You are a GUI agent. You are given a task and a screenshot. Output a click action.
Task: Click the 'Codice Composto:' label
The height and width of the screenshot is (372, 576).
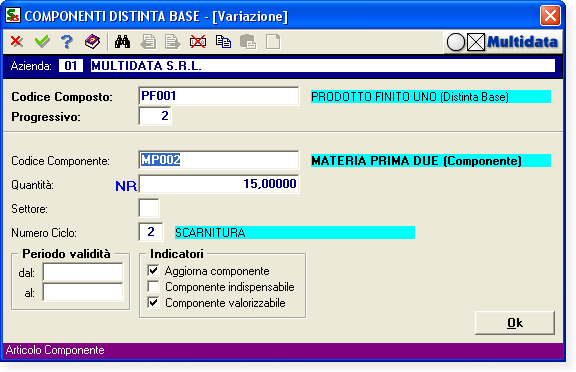pos(62,97)
